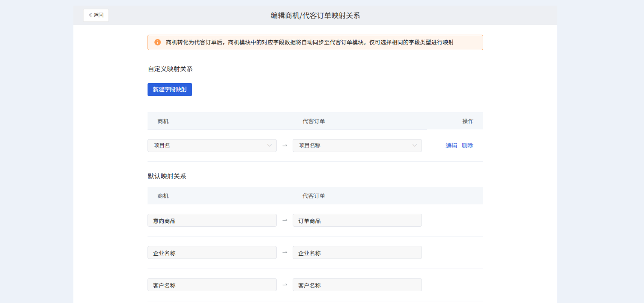This screenshot has width=644, height=303.
Task: Click page title 编辑商机/代客订单映射关系
Action: click(x=315, y=15)
